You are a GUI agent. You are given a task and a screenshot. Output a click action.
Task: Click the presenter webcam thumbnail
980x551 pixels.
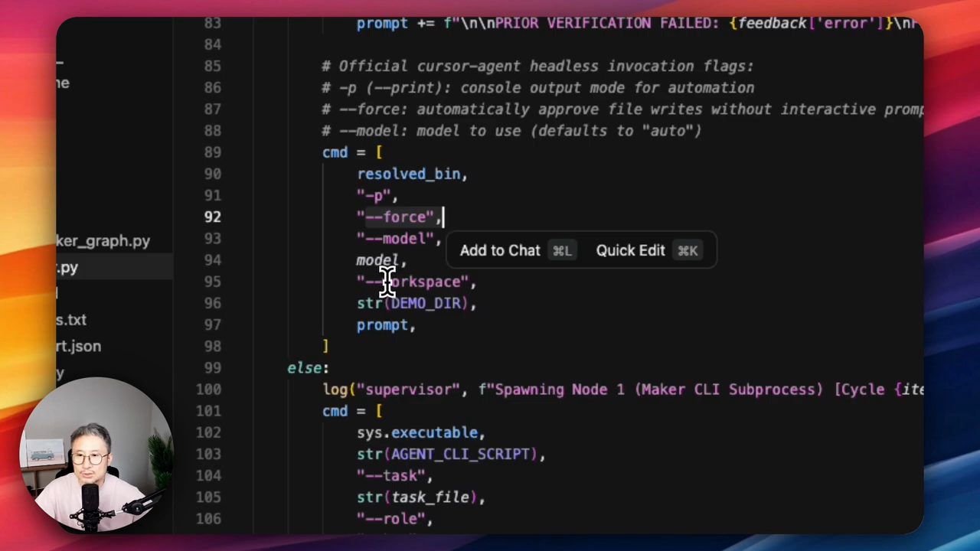tap(95, 456)
